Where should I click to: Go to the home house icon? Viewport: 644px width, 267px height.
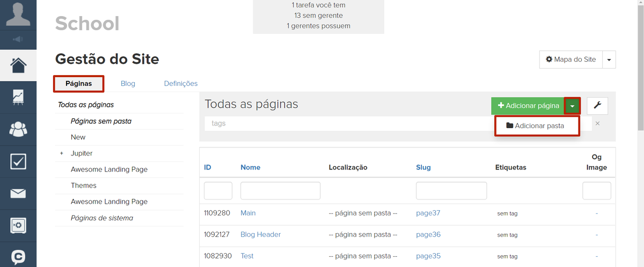click(x=18, y=65)
